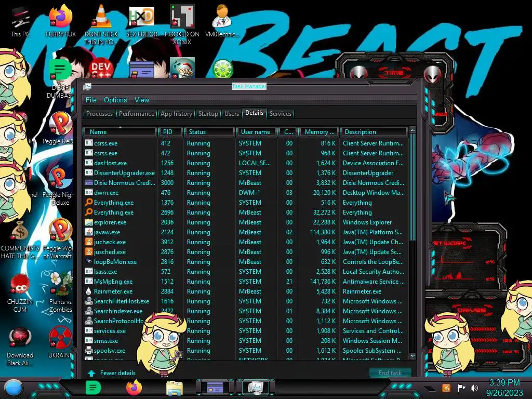Launch the HOOKED ON XONIX shortcut
532x399 pixels.
coord(182,24)
